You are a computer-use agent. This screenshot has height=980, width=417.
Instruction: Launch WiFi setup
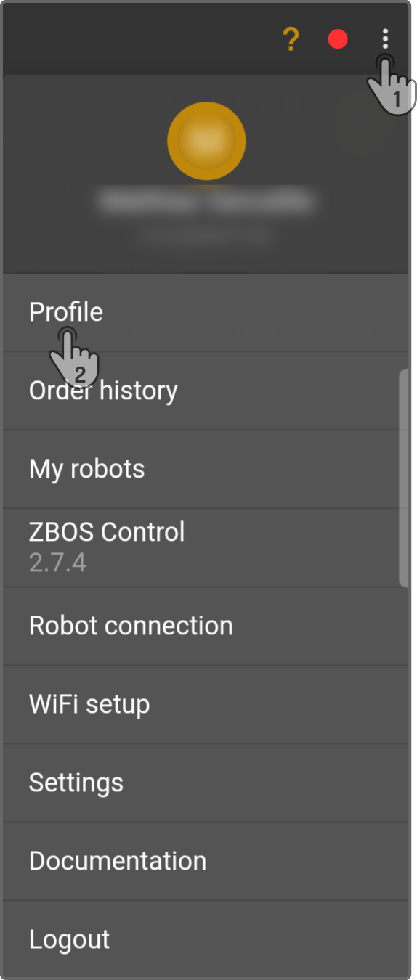pyautogui.click(x=206, y=704)
